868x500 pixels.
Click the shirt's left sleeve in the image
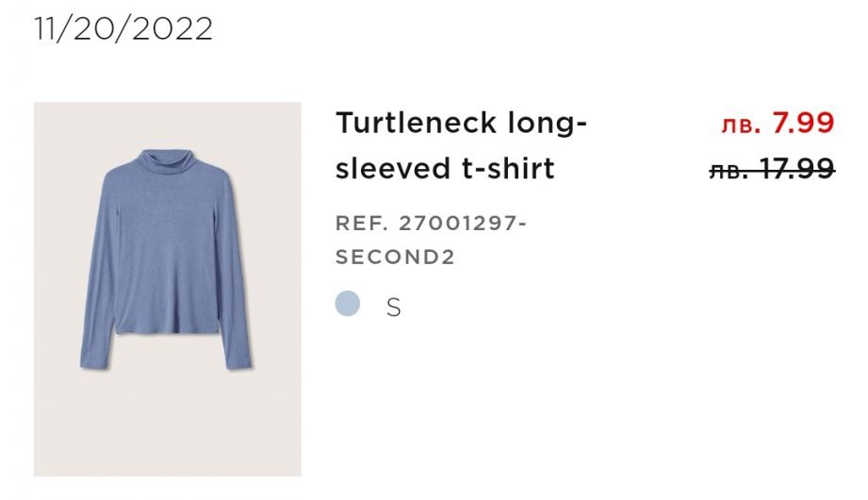(x=97, y=274)
